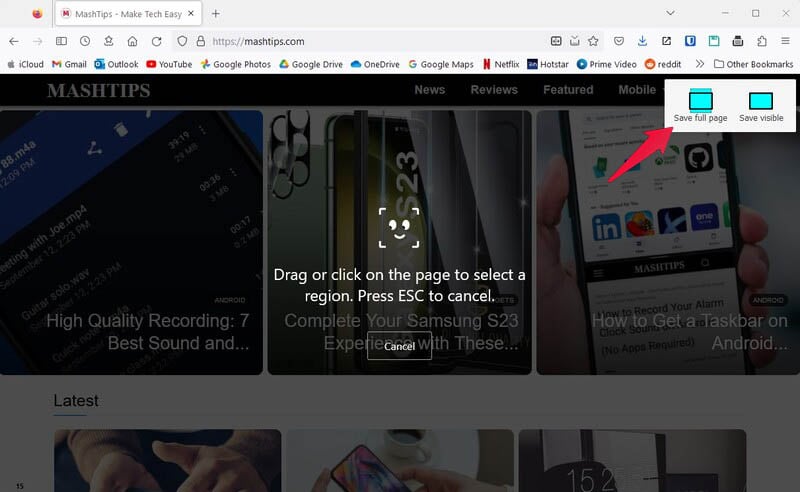Open the Downloads panel
This screenshot has height=492, width=800.
click(642, 41)
